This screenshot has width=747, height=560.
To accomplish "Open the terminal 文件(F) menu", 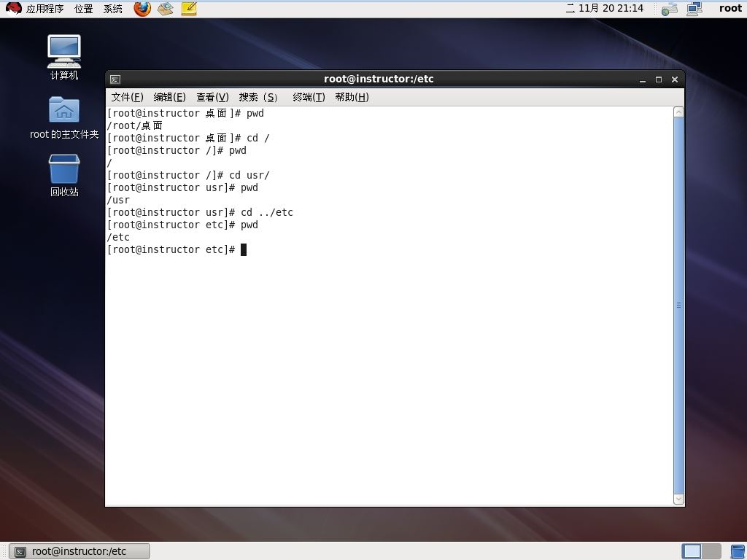I will pos(127,97).
